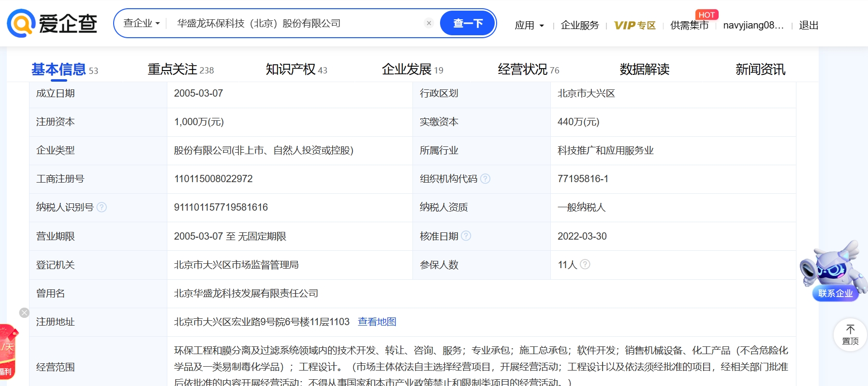868x386 pixels.
Task: Select the 登记机关 value 北京市大兴区市场监督管理局
Action: (236, 265)
